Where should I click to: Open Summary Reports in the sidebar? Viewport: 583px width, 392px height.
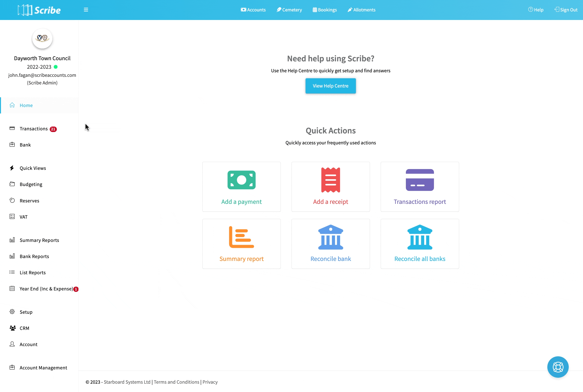(x=39, y=240)
